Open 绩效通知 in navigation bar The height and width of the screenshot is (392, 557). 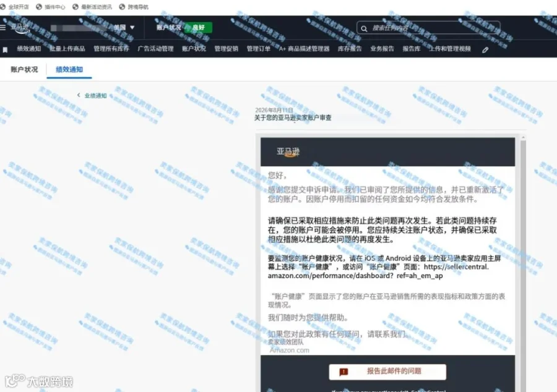28,49
